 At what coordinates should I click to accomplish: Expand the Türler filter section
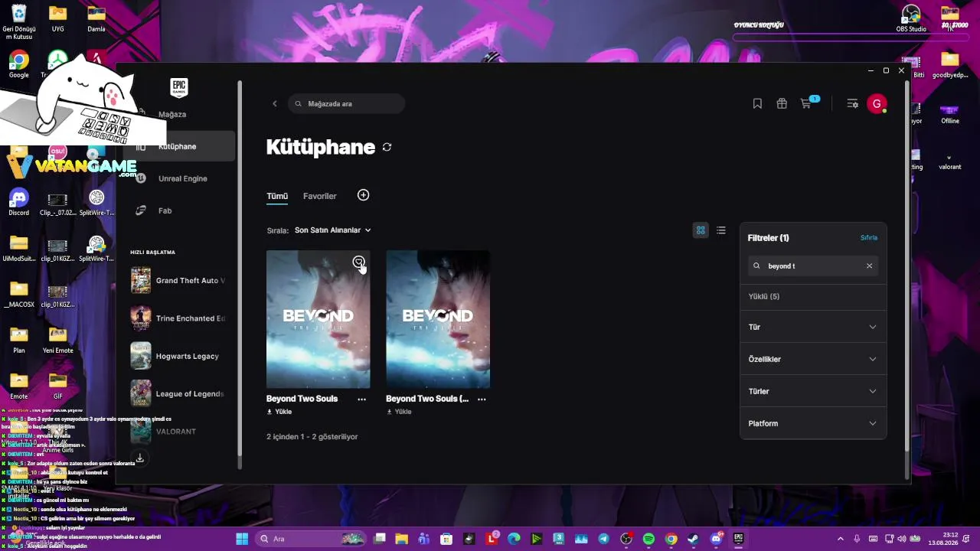coord(813,391)
